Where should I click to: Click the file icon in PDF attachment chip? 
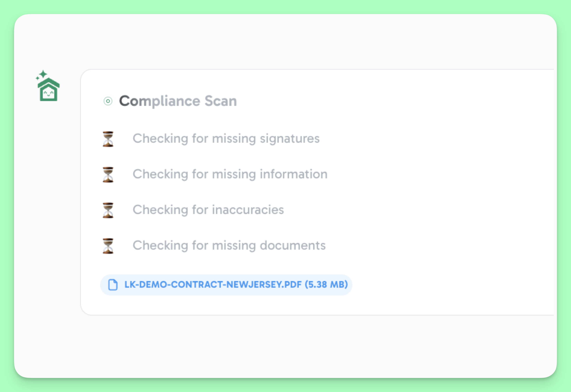click(x=113, y=285)
